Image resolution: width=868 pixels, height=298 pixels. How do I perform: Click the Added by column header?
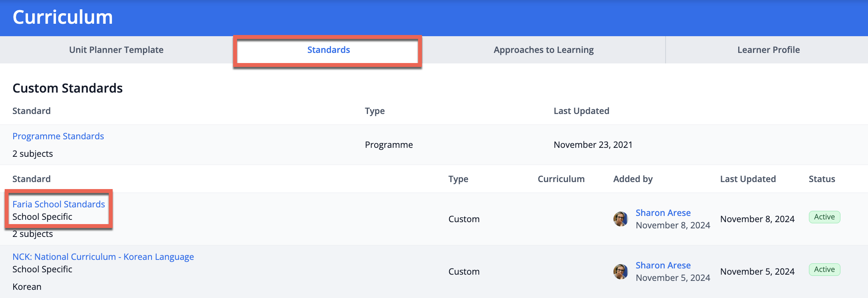point(633,179)
